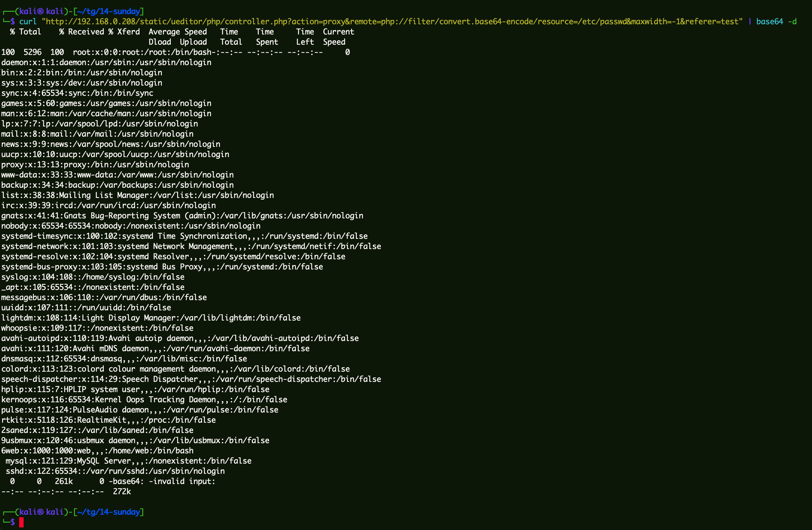Click the 'Average Speed' column header

pos(177,32)
